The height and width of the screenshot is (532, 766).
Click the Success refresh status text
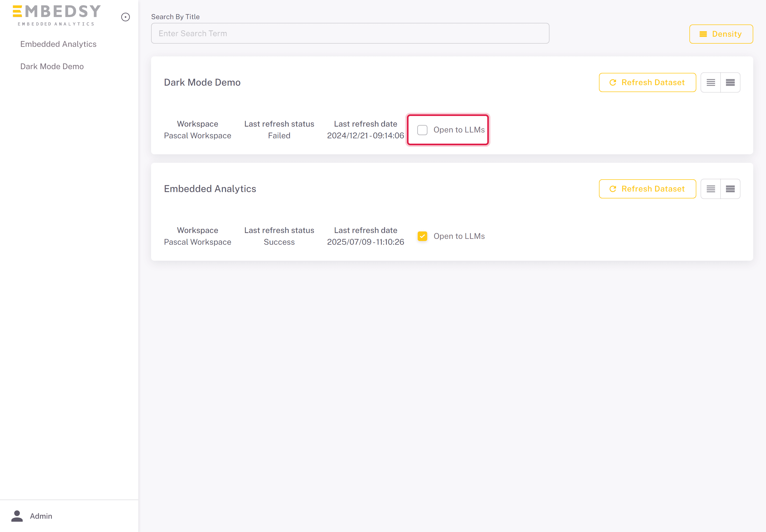tap(279, 242)
